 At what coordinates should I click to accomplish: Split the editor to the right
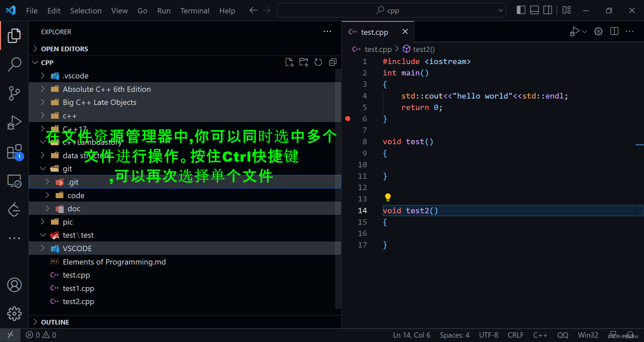pos(614,32)
